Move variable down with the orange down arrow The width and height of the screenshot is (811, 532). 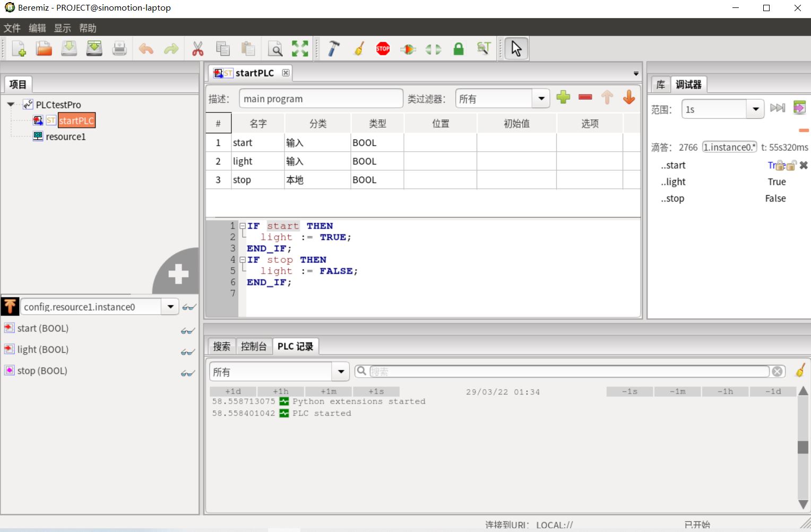(629, 98)
